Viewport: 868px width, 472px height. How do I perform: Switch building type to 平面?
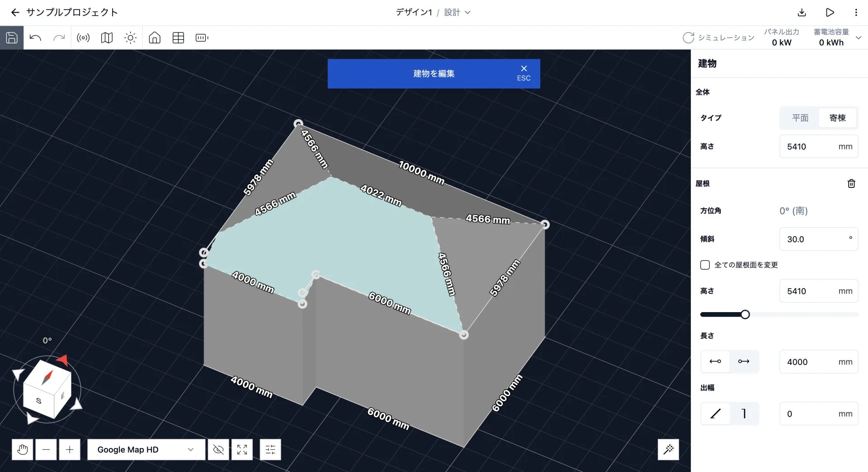tap(800, 118)
